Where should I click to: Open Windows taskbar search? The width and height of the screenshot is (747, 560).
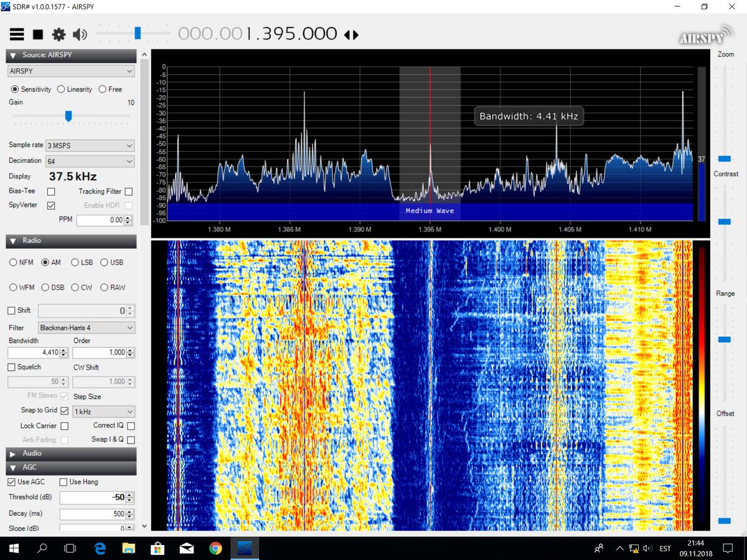pyautogui.click(x=43, y=548)
